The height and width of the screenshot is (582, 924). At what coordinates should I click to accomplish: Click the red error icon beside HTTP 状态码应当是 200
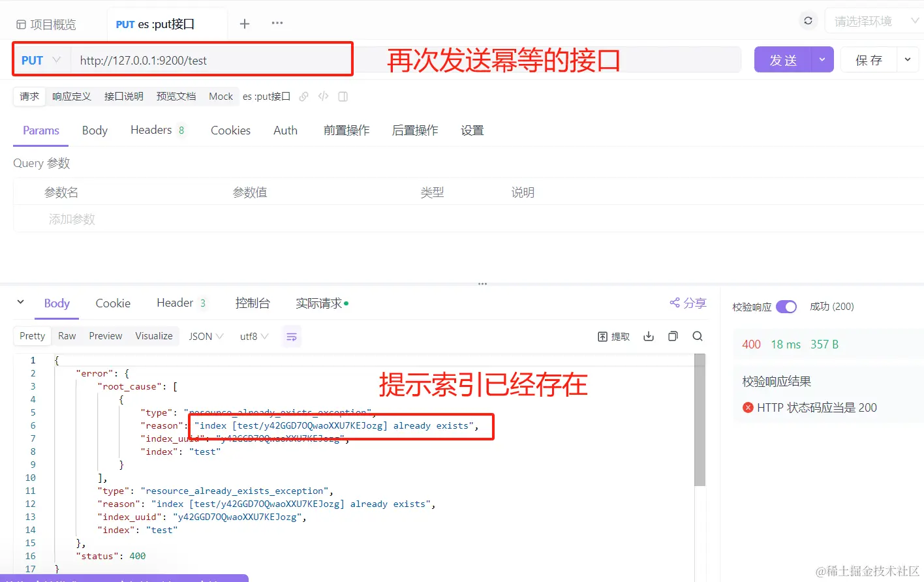click(x=748, y=408)
